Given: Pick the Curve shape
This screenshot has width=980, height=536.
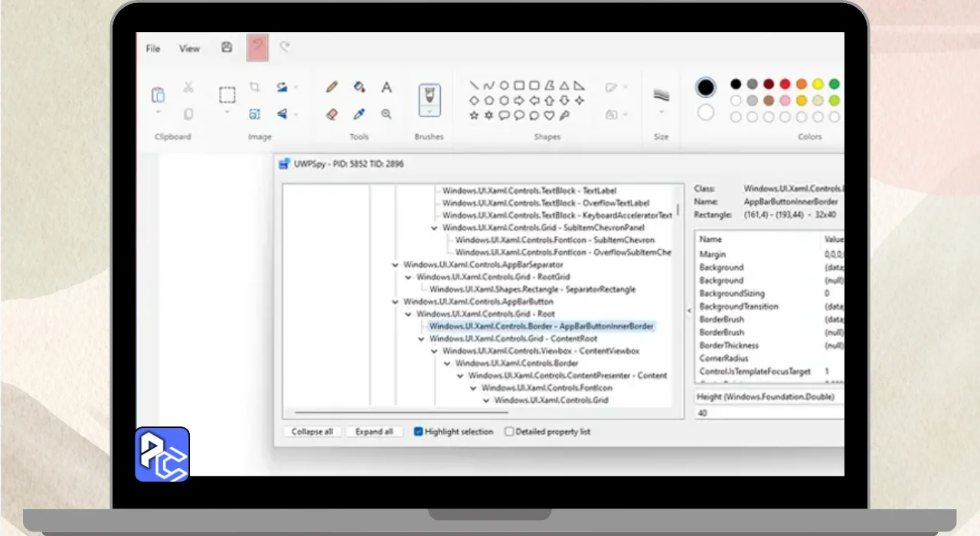Looking at the screenshot, I should (489, 86).
